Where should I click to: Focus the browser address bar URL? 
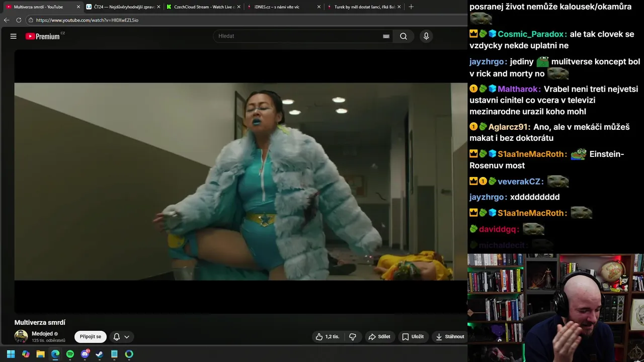pos(87,20)
